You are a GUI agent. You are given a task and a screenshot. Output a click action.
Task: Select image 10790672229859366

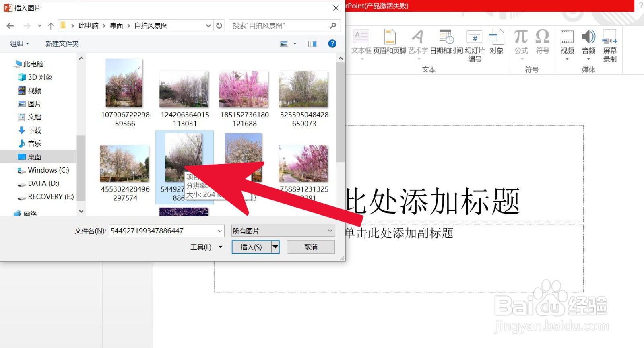click(x=125, y=93)
